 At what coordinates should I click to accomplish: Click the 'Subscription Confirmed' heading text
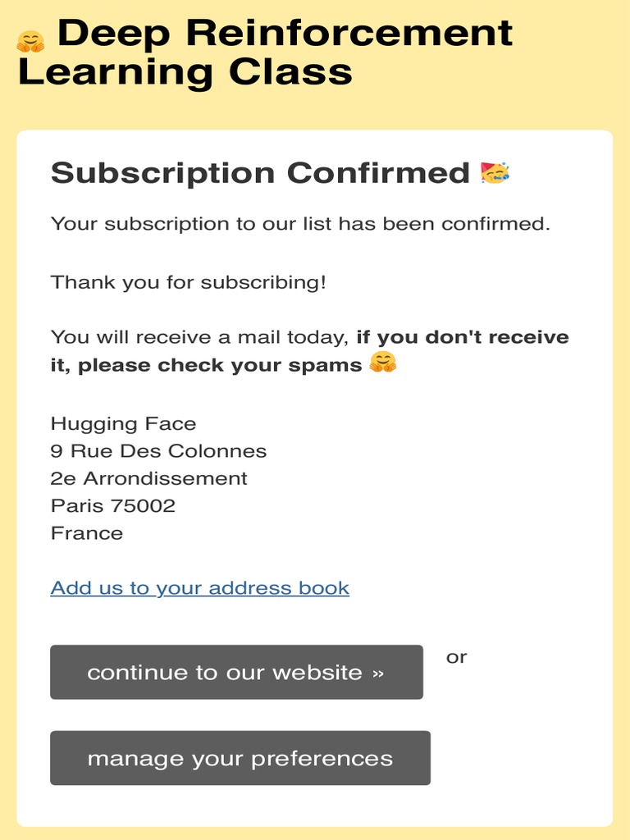260,173
